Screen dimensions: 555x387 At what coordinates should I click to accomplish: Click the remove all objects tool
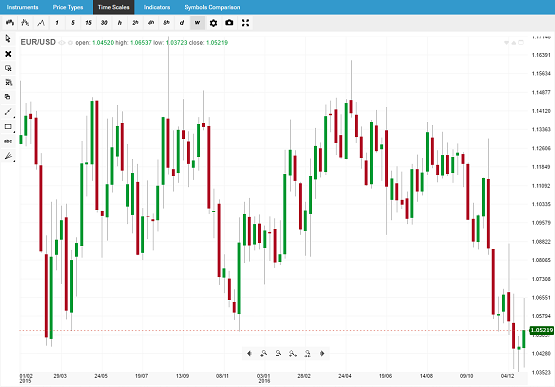8,82
